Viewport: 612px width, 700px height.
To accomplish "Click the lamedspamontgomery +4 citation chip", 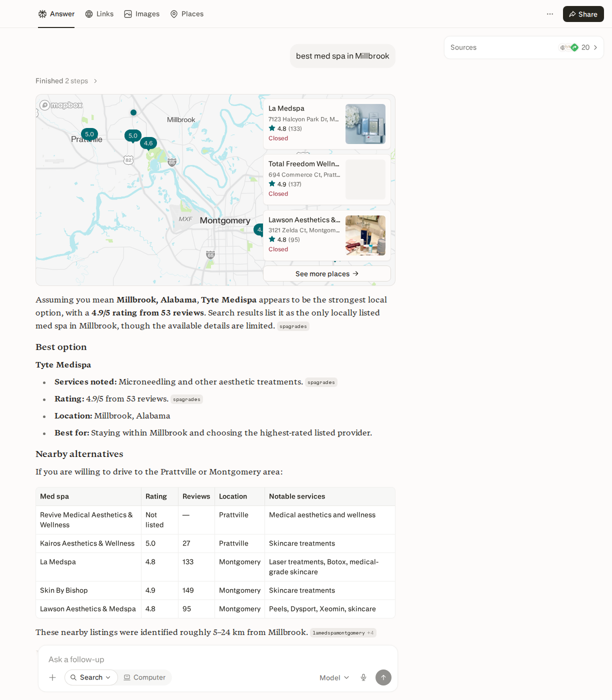I will click(343, 633).
